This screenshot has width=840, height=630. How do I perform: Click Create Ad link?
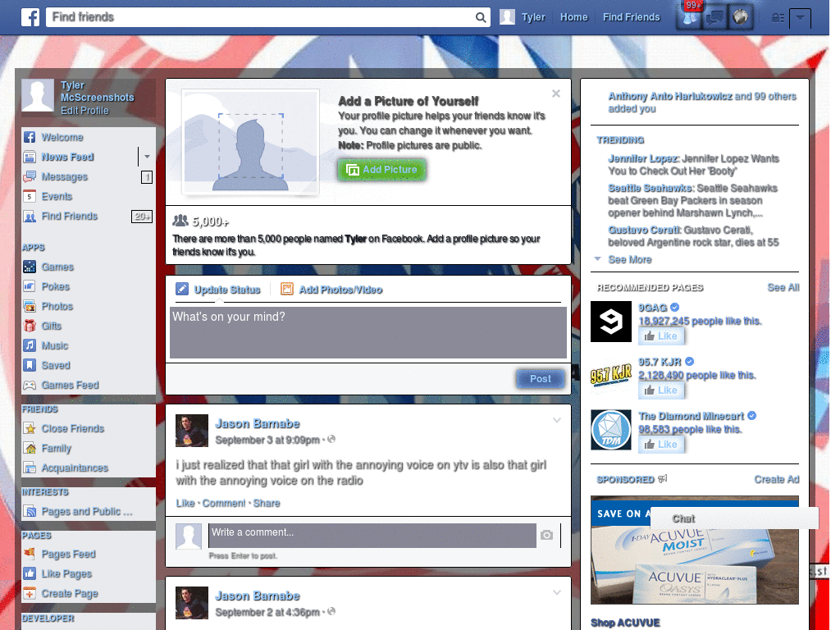[777, 479]
